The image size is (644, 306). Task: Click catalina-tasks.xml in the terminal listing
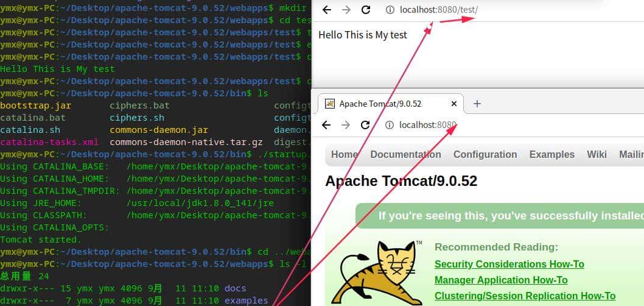[x=49, y=142]
